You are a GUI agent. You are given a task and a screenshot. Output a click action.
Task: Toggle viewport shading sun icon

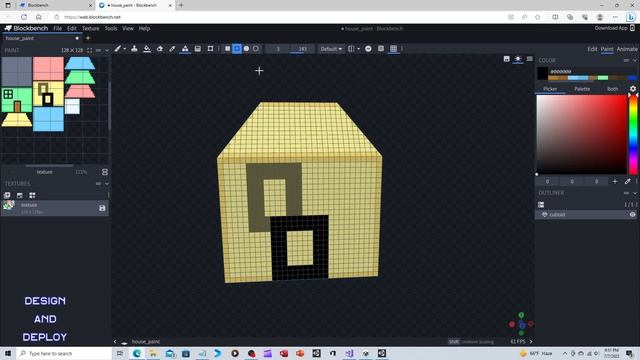518,59
